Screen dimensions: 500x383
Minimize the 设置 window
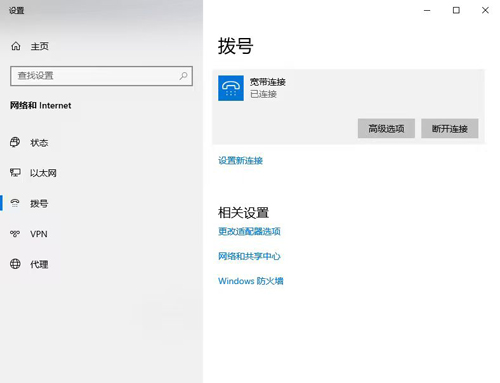427,10
